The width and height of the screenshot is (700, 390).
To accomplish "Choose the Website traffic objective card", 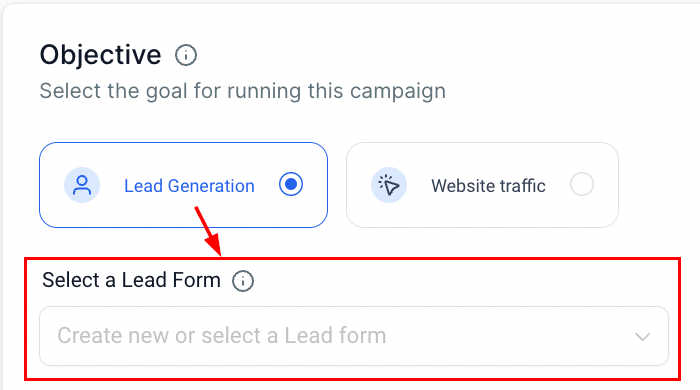I will (x=483, y=185).
